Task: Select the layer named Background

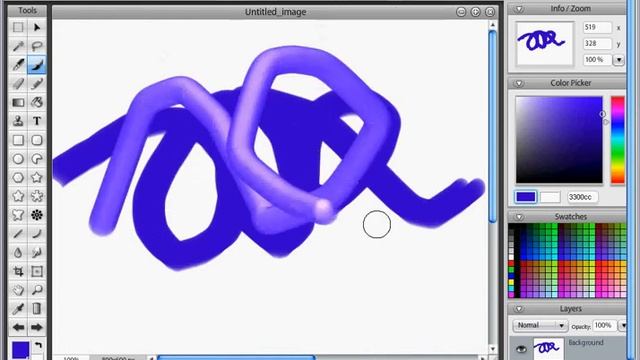Action: 586,342
